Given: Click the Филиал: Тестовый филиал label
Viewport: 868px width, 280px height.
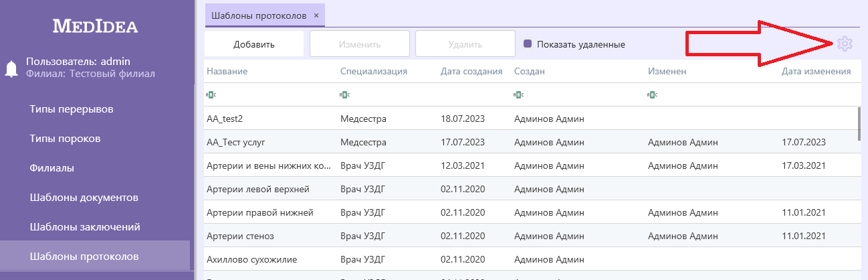Looking at the screenshot, I should pyautogui.click(x=90, y=74).
